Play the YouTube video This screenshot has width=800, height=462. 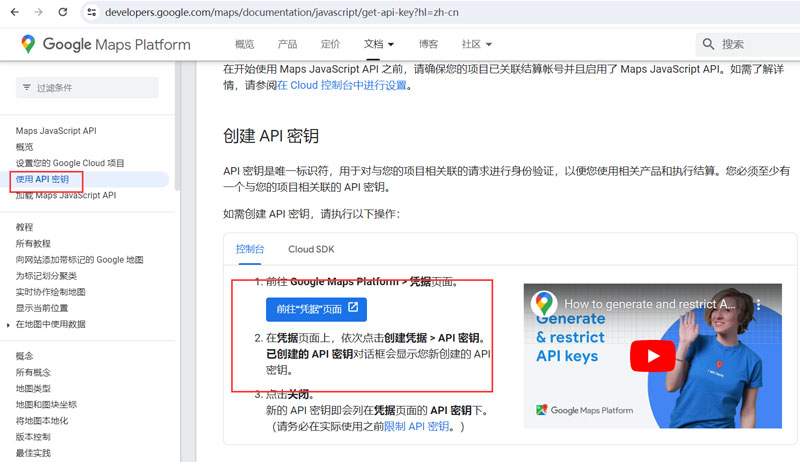[x=657, y=355]
